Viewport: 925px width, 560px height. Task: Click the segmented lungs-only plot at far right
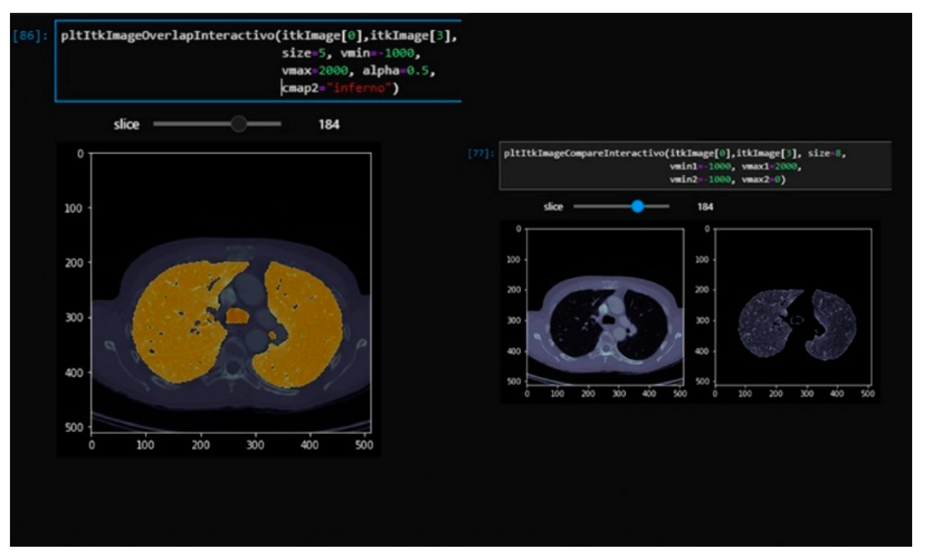click(793, 307)
